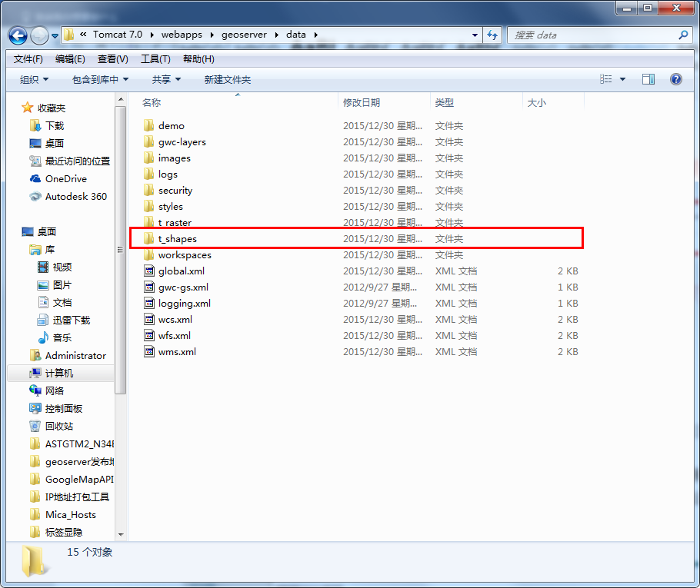Open the view options dropdown arrow
Image resolution: width=700 pixels, height=588 pixels.
tap(623, 79)
